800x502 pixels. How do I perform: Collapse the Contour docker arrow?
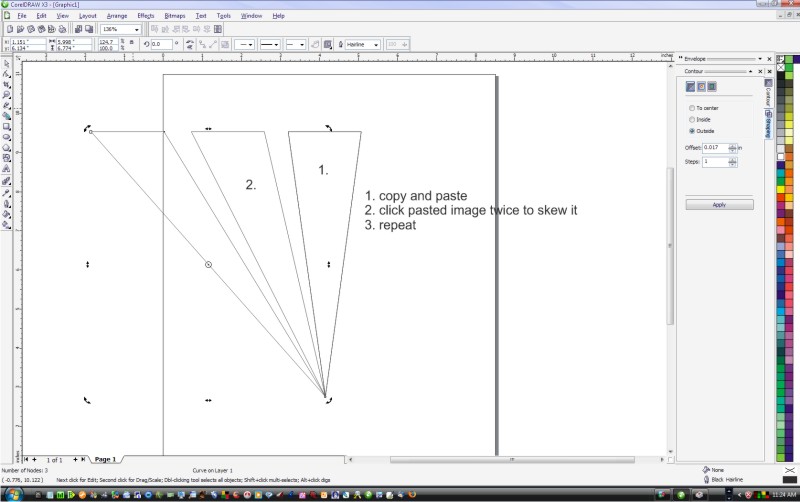(x=751, y=71)
